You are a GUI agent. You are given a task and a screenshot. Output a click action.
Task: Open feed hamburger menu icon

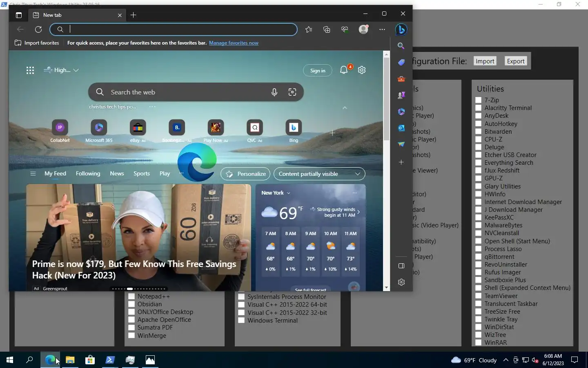coord(33,174)
